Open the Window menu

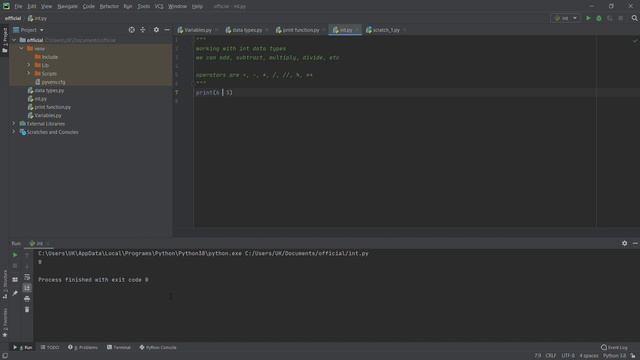pyautogui.click(x=178, y=7)
